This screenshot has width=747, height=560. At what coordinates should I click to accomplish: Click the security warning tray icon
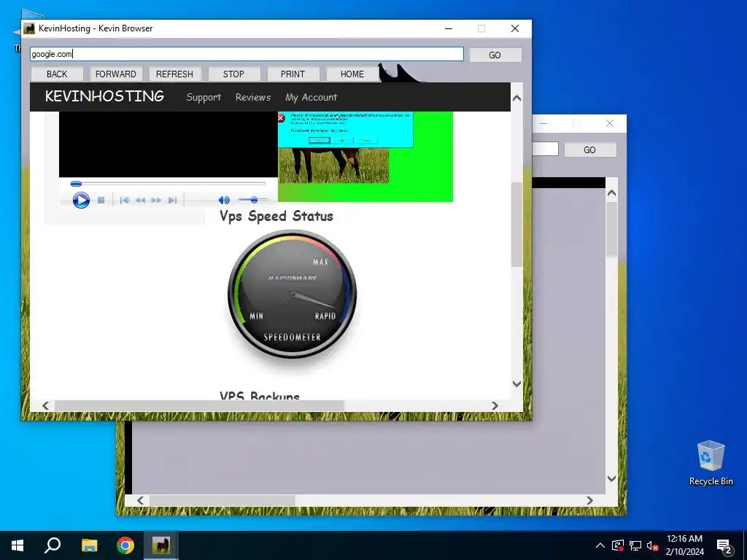[x=618, y=545]
